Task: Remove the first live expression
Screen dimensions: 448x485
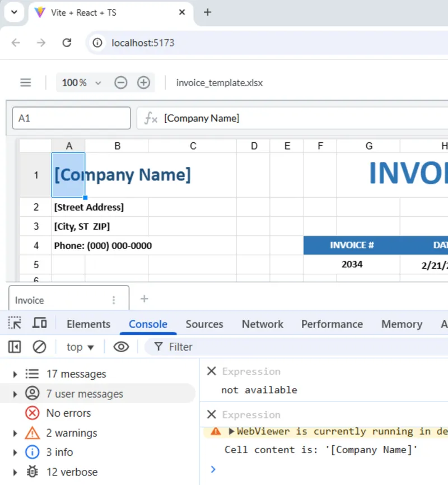Action: pyautogui.click(x=211, y=371)
